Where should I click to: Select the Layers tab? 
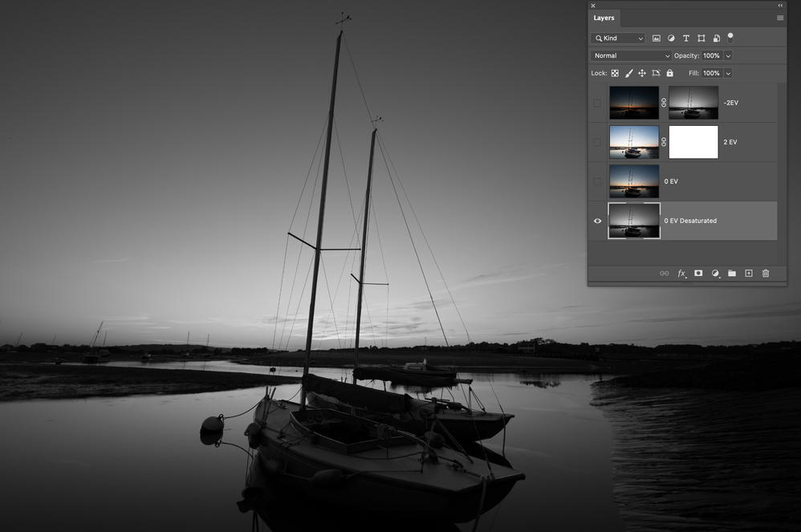pos(604,18)
